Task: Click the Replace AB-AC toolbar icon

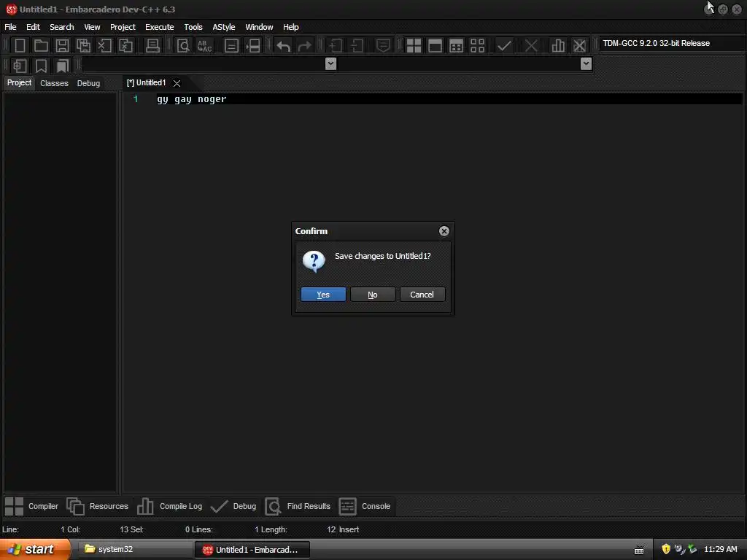Action: [204, 46]
